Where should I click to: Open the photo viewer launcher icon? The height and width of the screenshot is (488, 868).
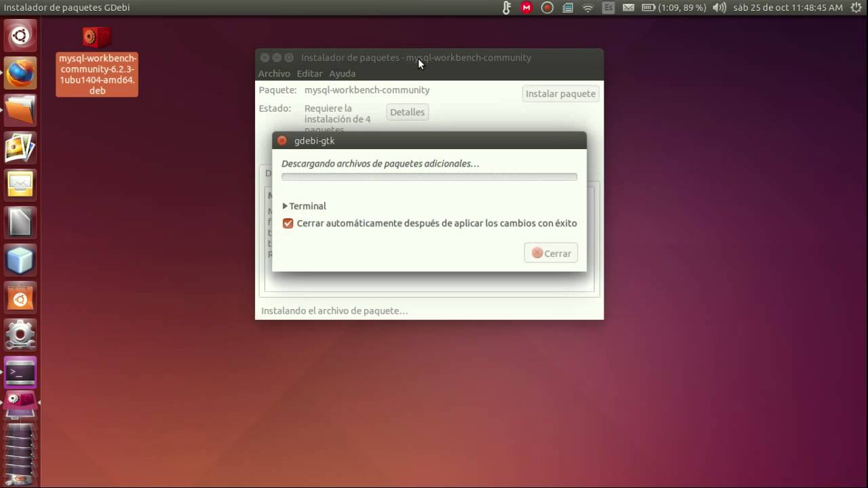[20, 147]
